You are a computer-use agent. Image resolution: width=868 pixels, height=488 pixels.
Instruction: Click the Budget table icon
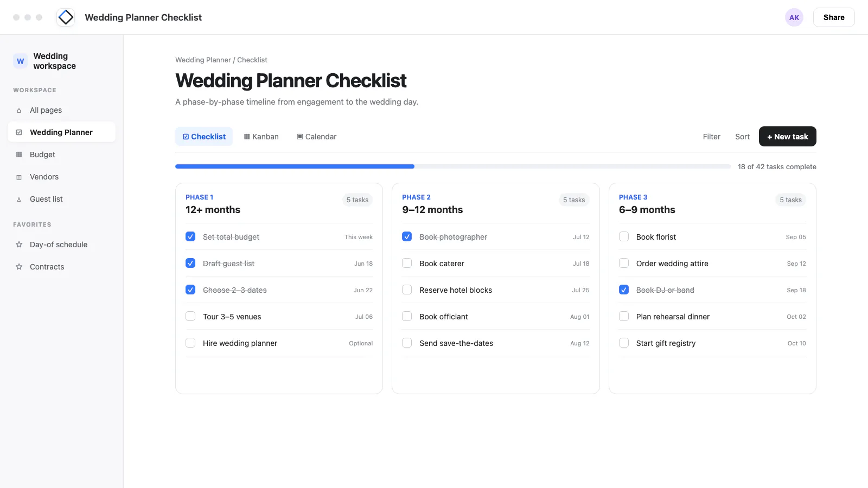click(x=19, y=155)
